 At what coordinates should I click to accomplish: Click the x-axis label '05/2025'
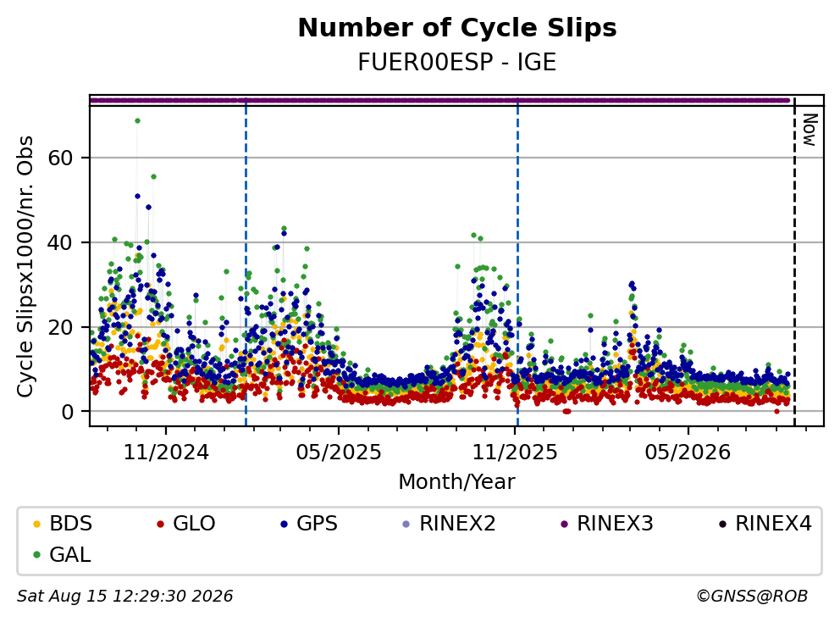[339, 453]
